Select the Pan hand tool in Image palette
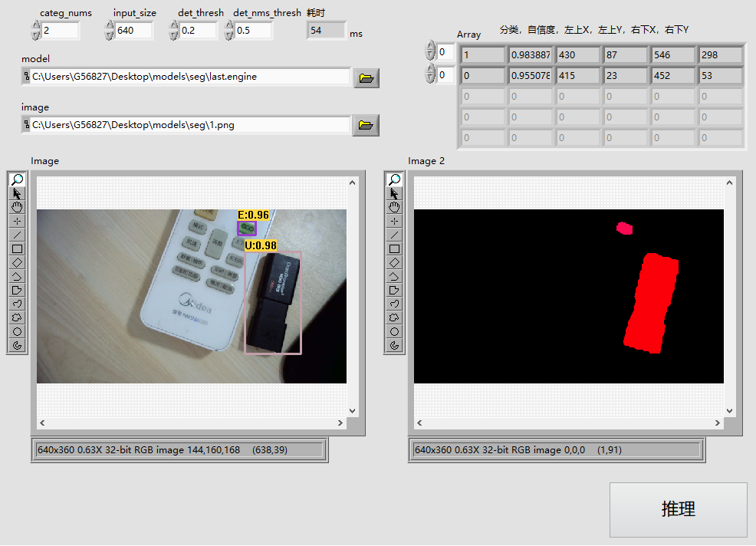756x546 pixels. pyautogui.click(x=17, y=207)
